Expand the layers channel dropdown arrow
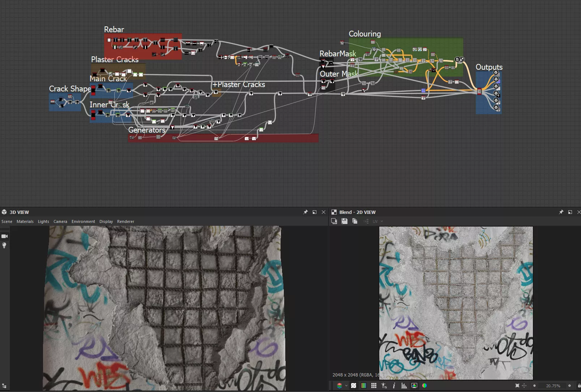Viewport: 581px width, 392px height. (346, 385)
